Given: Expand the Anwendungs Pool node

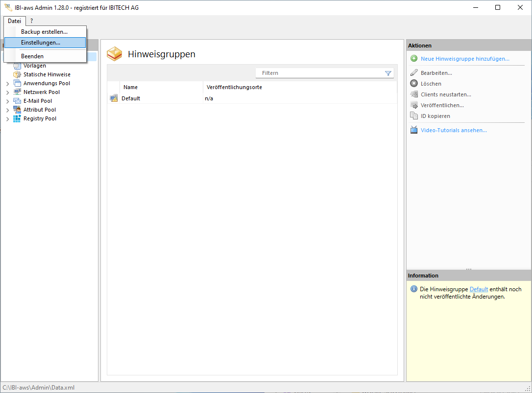Looking at the screenshot, I should coord(8,84).
